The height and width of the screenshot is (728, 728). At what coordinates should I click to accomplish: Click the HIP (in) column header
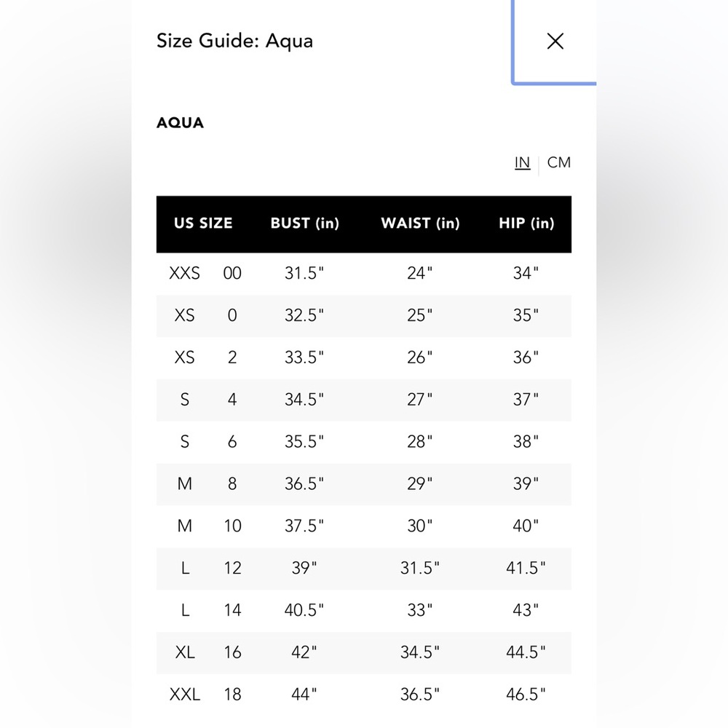tap(526, 223)
